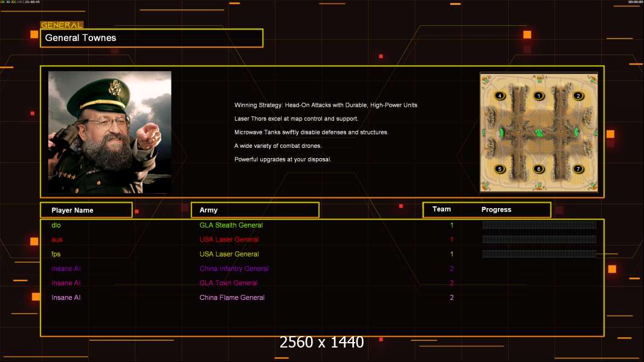Click Insane AI beside China Flame General
Image resolution: width=644 pixels, height=362 pixels.
click(66, 297)
